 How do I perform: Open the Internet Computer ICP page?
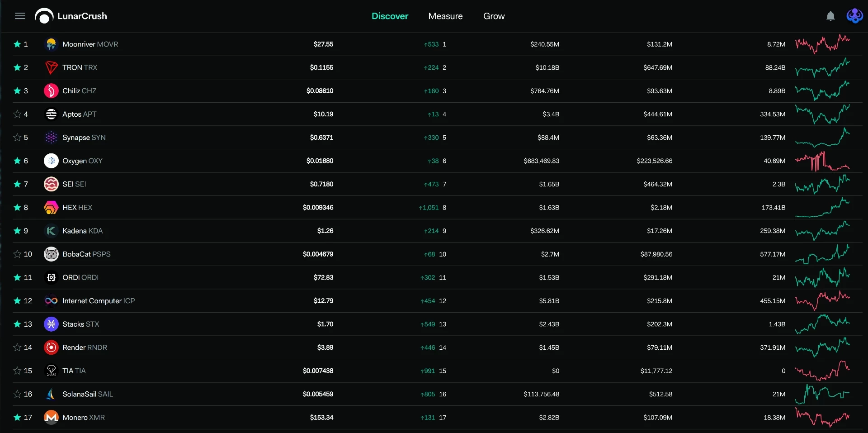click(99, 301)
